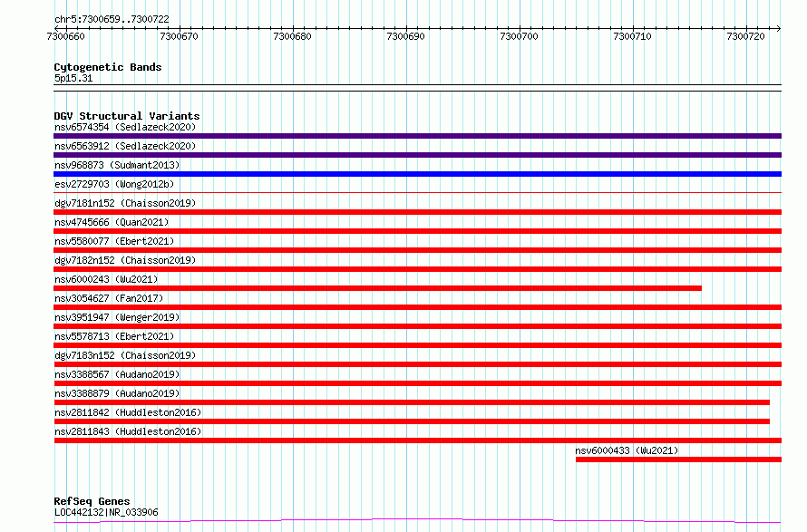807x532 pixels.
Task: Click the nsv6574354 (Sedlazeck2020) variant label
Action: 125,127
